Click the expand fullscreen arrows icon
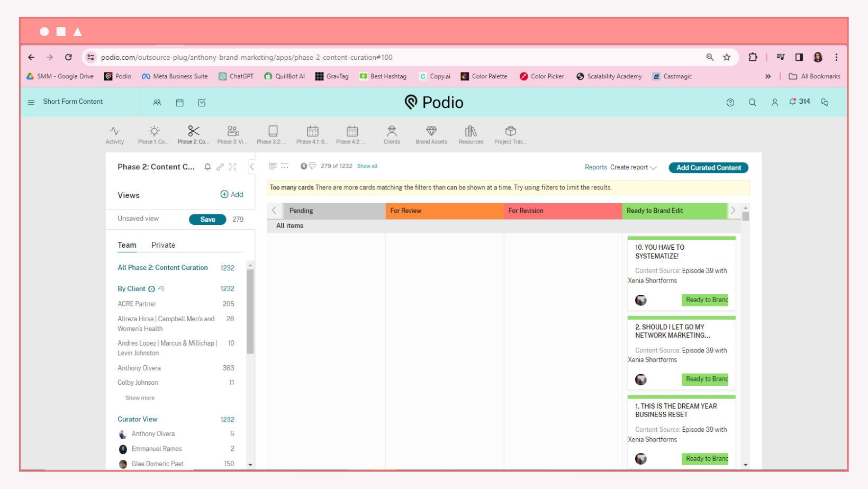The width and height of the screenshot is (868, 489). (233, 167)
